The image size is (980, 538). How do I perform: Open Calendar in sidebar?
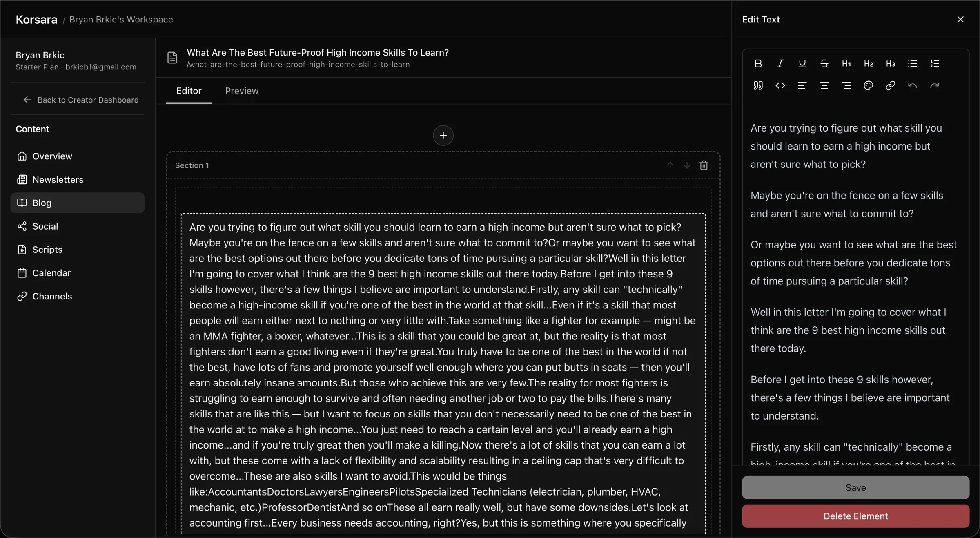tap(77, 272)
